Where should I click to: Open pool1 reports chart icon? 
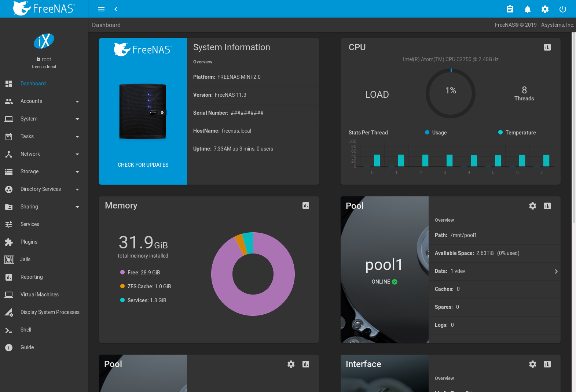tap(547, 206)
